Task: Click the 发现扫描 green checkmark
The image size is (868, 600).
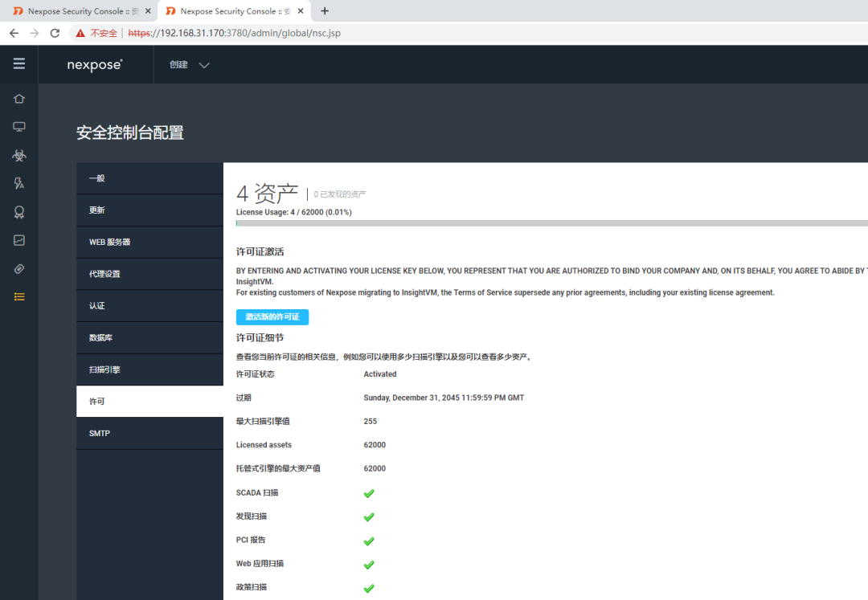Action: (x=369, y=517)
